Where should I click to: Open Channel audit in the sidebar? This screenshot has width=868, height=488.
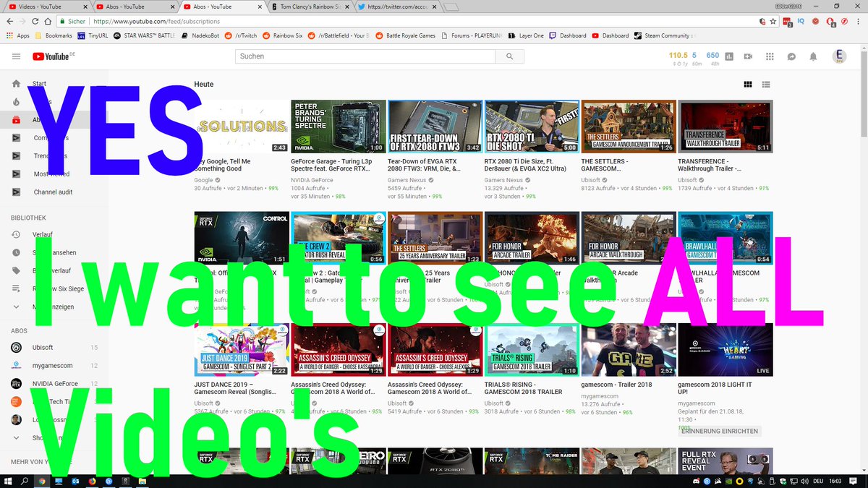[x=54, y=192]
